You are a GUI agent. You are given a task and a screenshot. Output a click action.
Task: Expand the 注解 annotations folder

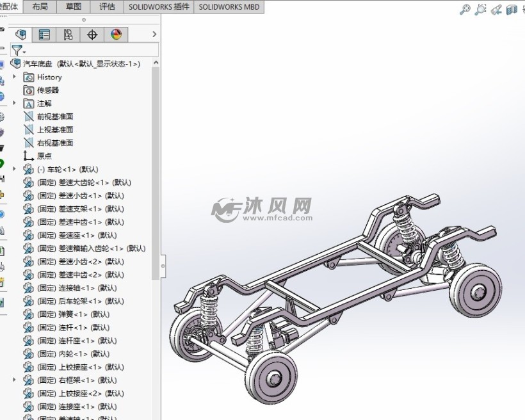point(14,103)
